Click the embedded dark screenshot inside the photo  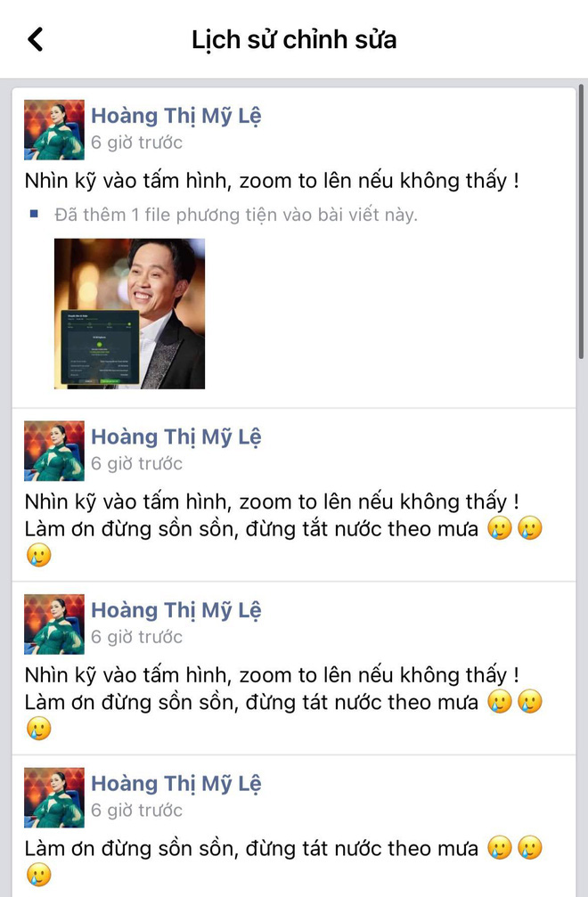click(x=100, y=347)
